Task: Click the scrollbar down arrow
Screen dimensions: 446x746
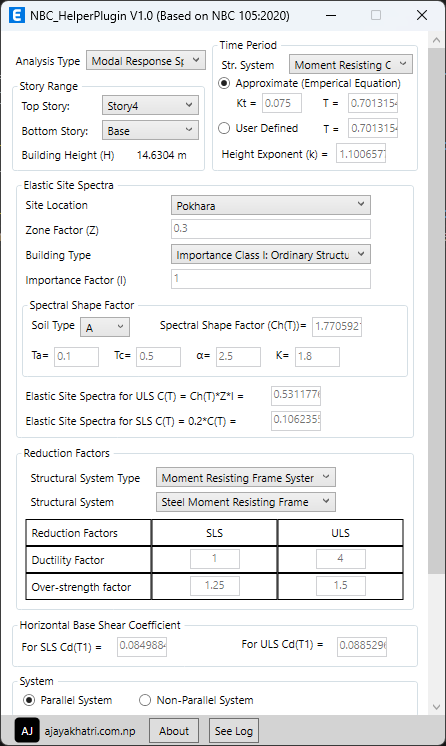Action: tap(436, 707)
